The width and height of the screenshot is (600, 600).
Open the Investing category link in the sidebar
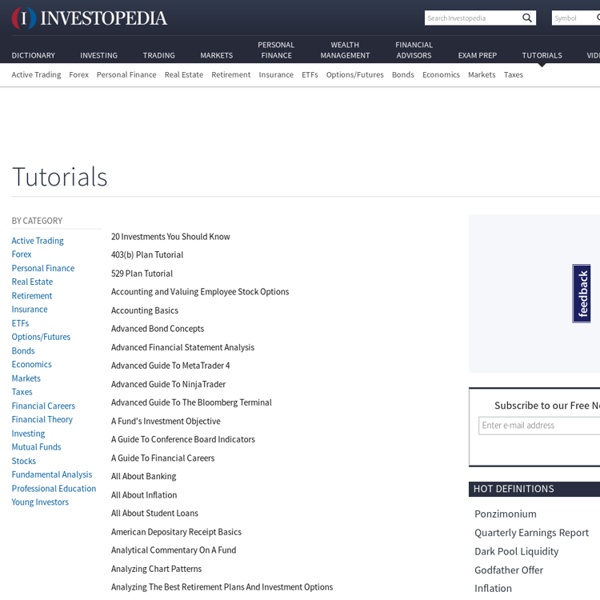pos(28,434)
